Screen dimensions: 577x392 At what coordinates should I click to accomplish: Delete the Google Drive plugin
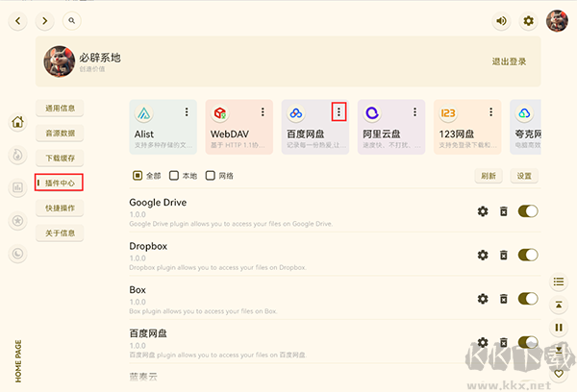point(503,211)
